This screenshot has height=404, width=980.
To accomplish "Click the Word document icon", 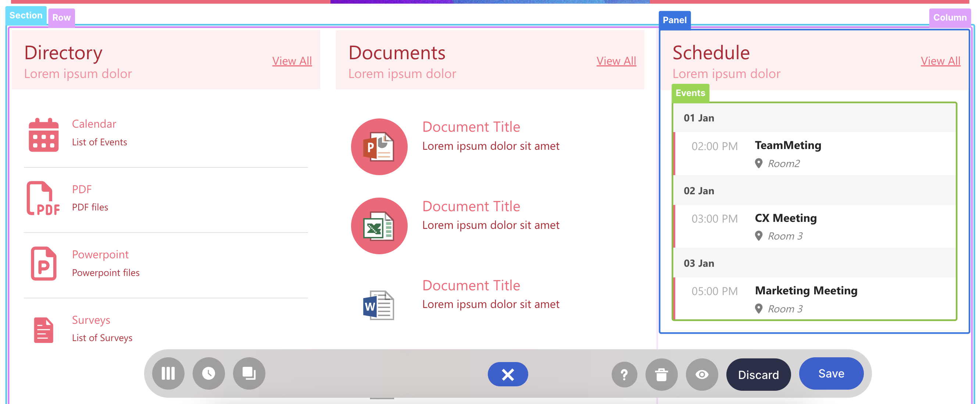I will click(378, 305).
